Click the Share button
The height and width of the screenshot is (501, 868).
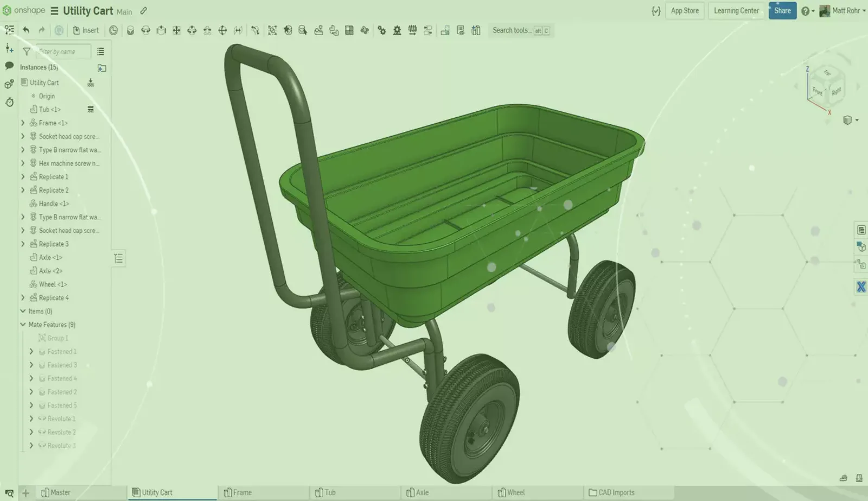pos(782,10)
